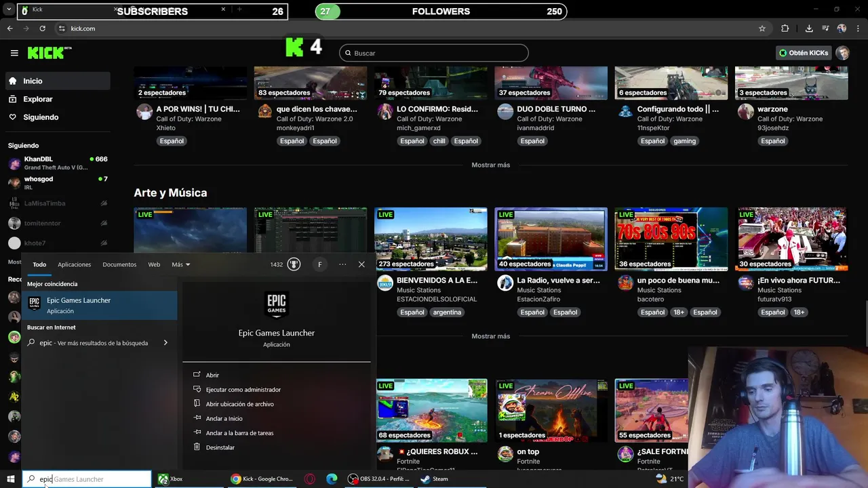Open Chrome tab search dropdown

coord(9,9)
